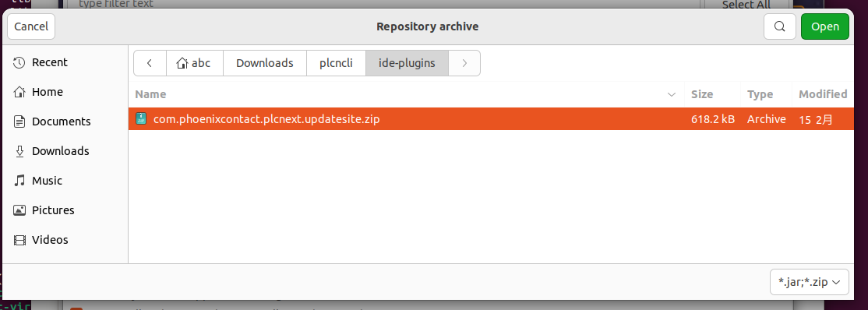Toggle sort order arrow in the Name column

(672, 95)
